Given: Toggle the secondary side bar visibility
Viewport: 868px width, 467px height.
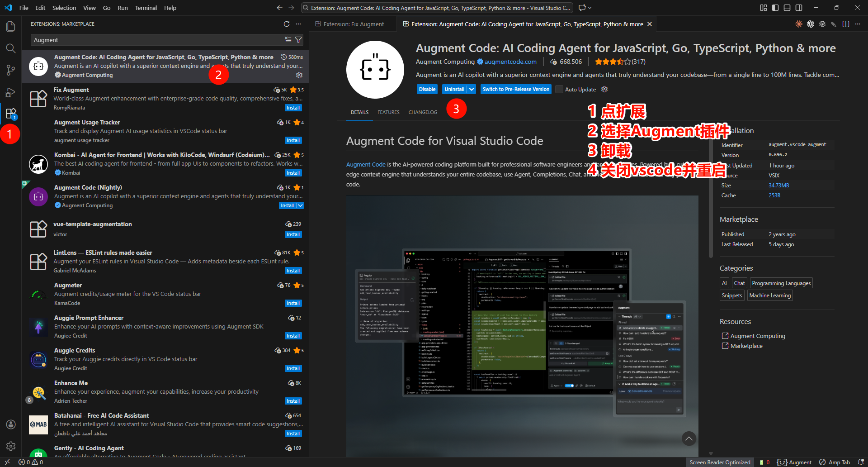Looking at the screenshot, I should [x=799, y=8].
